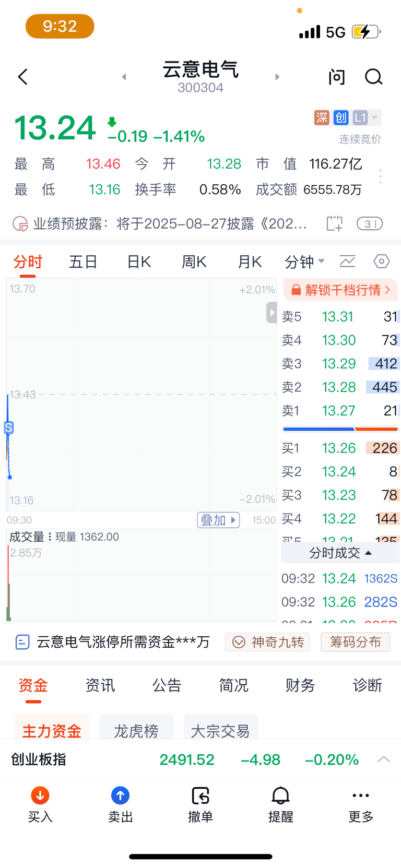Tap the add-to-calendar icon beside notice
401x868 pixels.
point(335,224)
